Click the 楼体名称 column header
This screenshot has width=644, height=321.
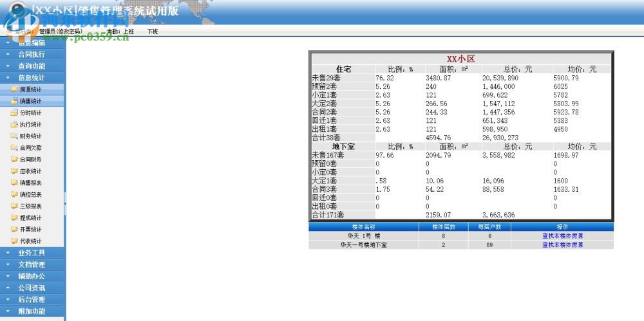[363, 227]
